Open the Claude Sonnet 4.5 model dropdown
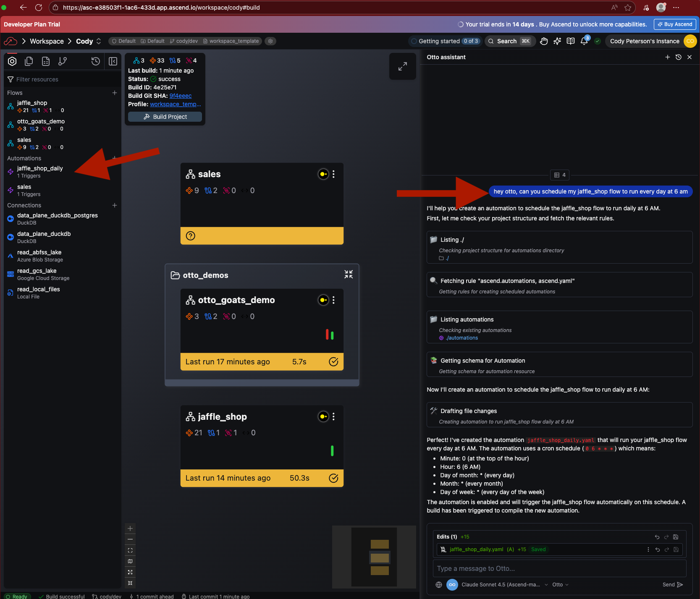This screenshot has height=599, width=700. (505, 585)
